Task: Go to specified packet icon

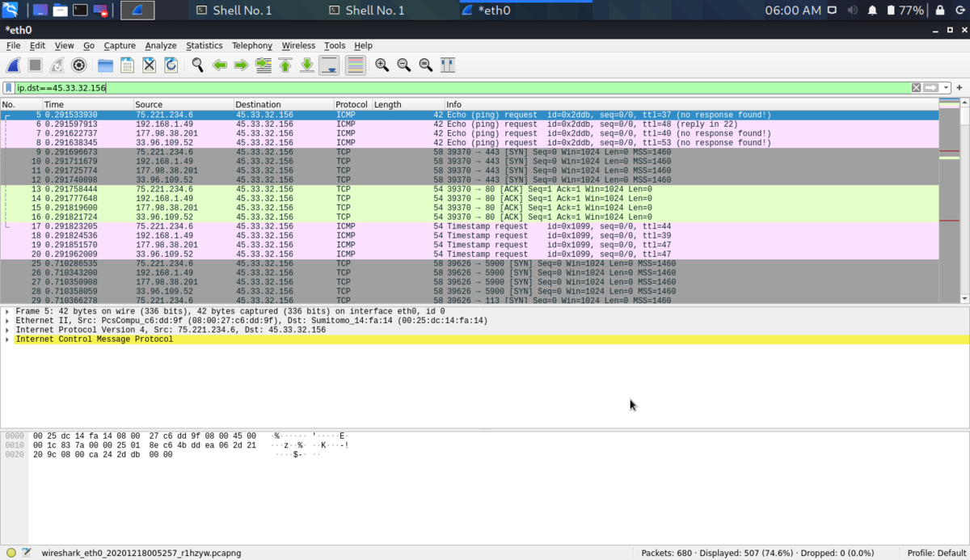Action: [x=263, y=65]
